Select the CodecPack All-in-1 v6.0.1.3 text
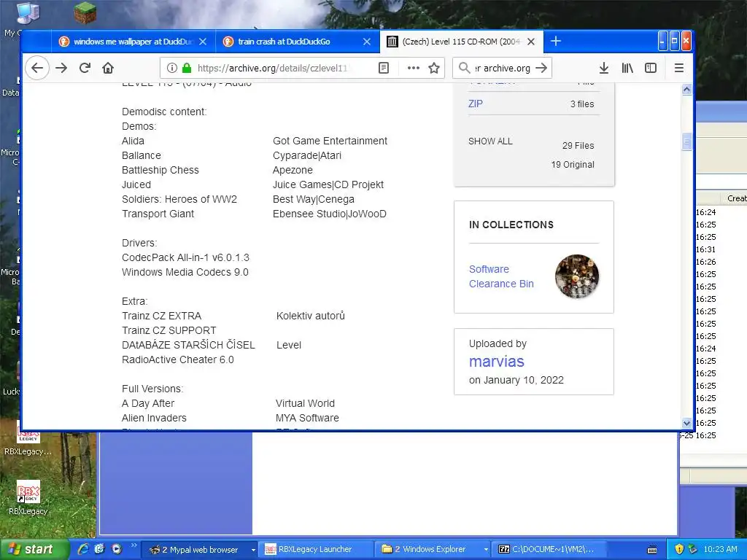 pyautogui.click(x=185, y=257)
